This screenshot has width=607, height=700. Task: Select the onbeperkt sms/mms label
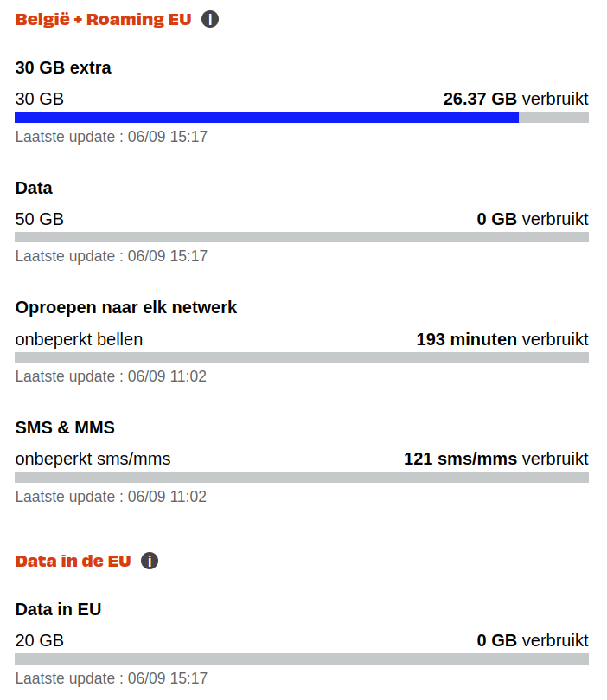[93, 459]
